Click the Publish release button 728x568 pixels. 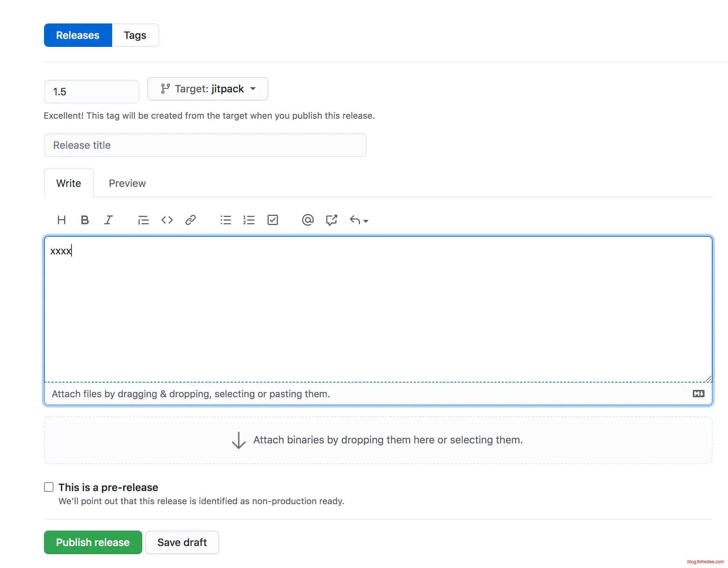(x=93, y=542)
